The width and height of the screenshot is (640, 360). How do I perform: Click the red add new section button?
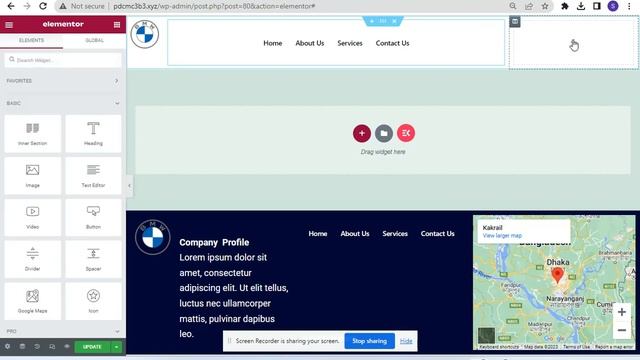[x=362, y=133]
